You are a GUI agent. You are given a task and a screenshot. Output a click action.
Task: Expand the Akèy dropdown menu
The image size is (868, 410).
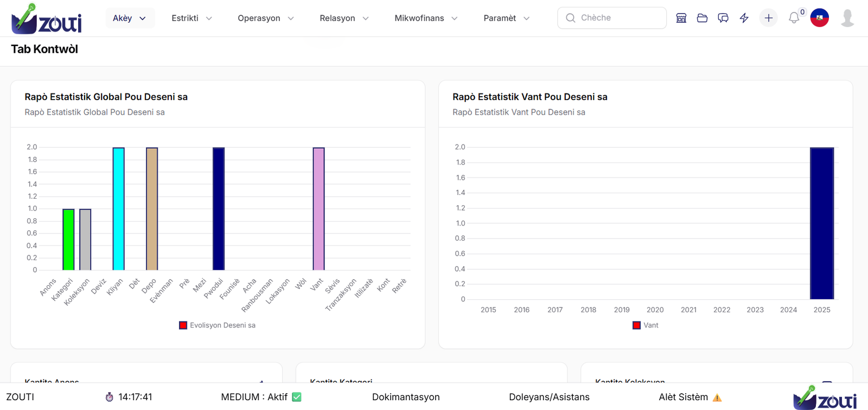pyautogui.click(x=129, y=18)
